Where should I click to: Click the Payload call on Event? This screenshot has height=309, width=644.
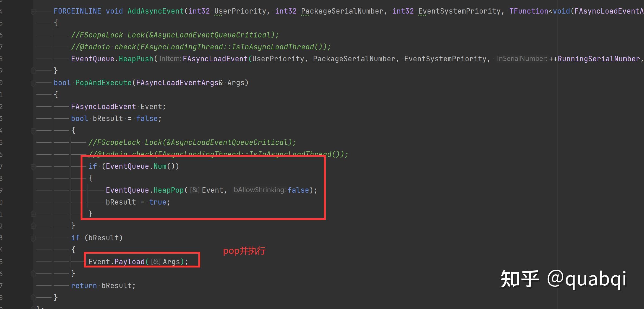pos(129,262)
